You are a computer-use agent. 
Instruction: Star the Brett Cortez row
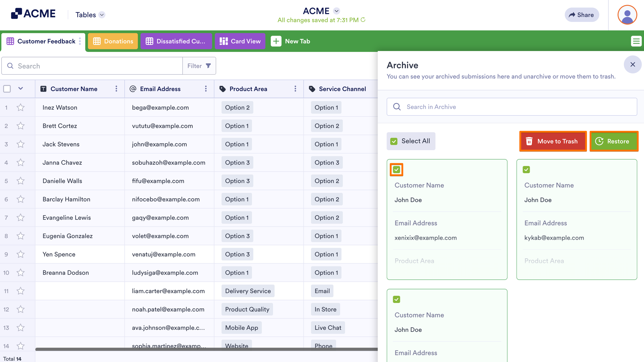20,126
